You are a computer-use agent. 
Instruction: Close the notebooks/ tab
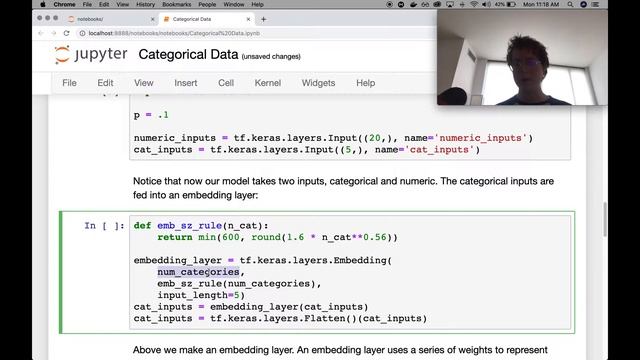click(153, 19)
